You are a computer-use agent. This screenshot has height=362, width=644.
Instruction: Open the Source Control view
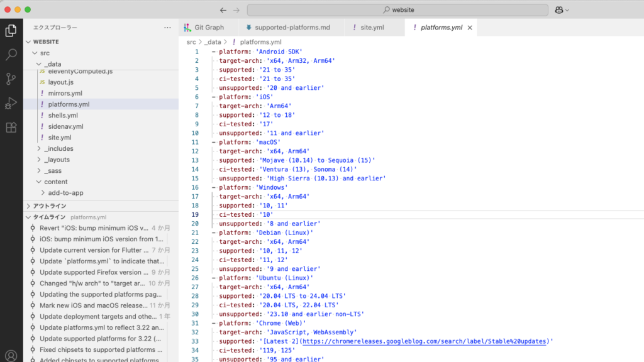[11, 79]
